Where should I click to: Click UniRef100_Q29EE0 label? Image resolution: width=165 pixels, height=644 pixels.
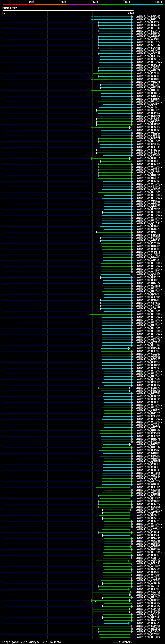click(148, 121)
